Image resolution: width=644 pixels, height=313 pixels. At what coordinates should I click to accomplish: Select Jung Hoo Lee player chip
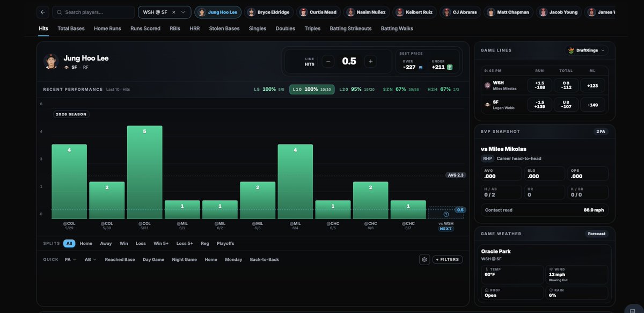(x=217, y=12)
